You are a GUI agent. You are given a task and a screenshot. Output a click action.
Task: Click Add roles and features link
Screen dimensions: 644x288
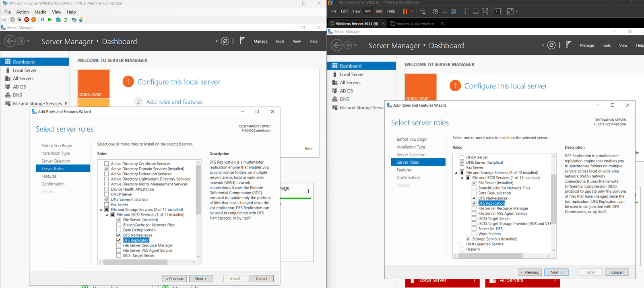[174, 102]
